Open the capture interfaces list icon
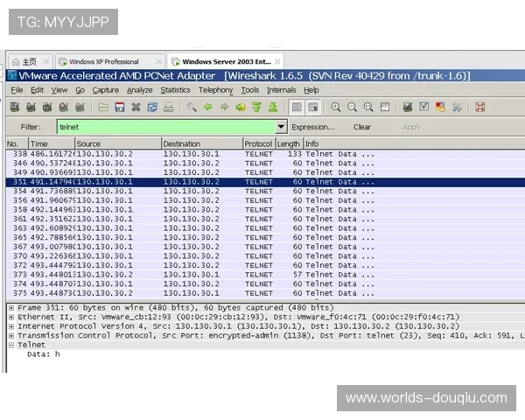The width and height of the screenshot is (525, 420). [15, 107]
